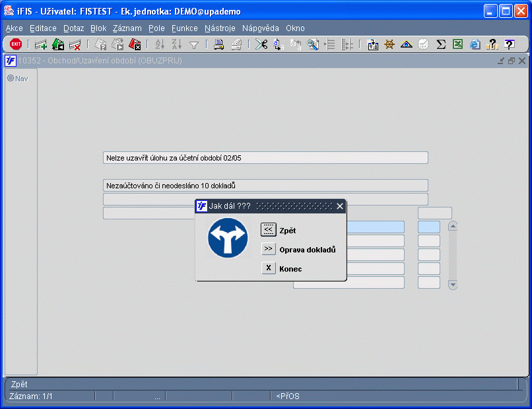Open the Dotaz menu

tap(74, 28)
